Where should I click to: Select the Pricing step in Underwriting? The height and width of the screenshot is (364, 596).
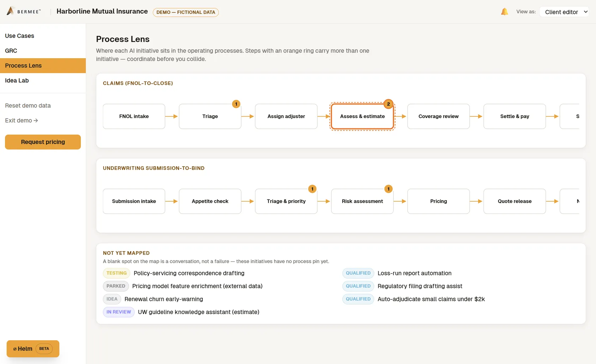[438, 201]
